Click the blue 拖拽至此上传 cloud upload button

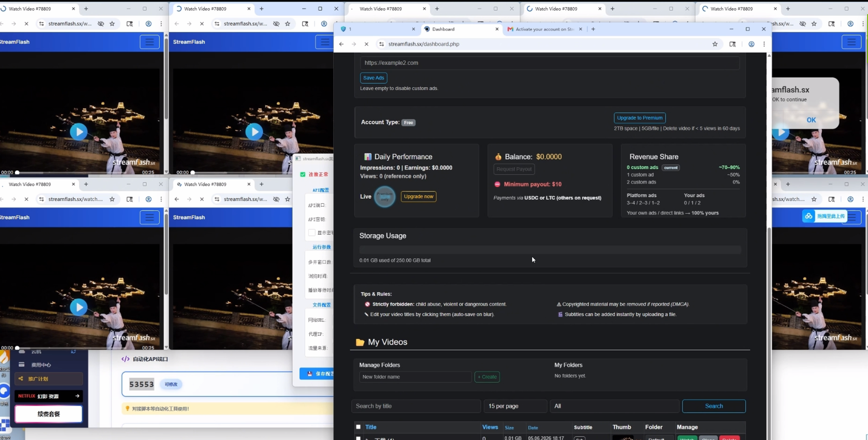click(x=825, y=216)
